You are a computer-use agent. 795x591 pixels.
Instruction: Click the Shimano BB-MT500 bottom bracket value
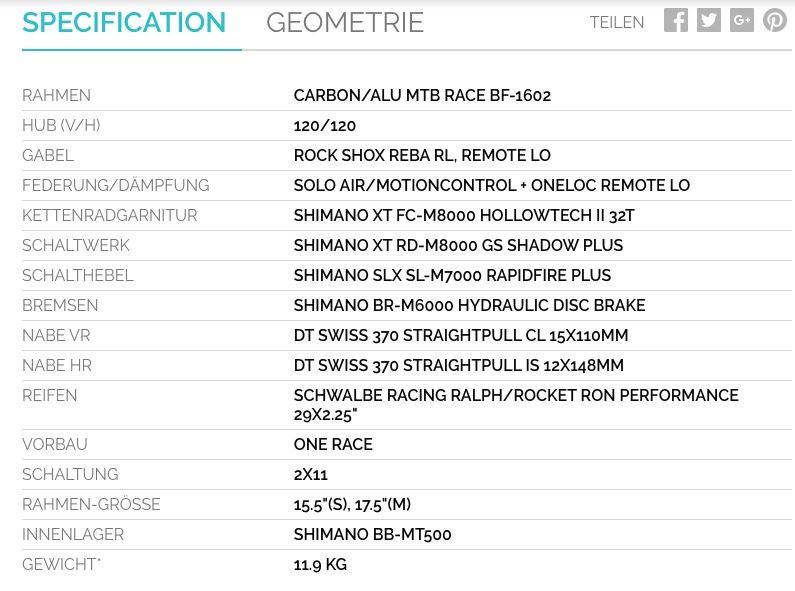pyautogui.click(x=372, y=535)
